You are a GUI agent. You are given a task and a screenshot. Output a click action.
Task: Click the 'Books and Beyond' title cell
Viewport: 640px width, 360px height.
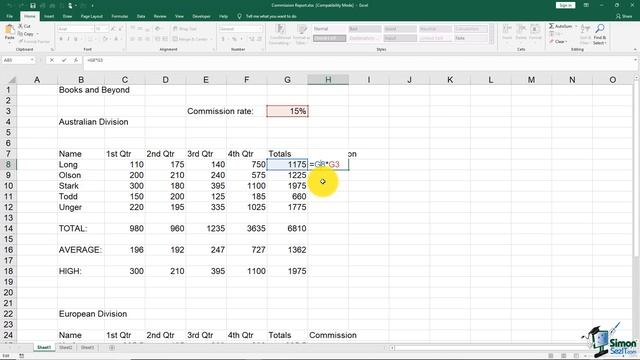94,90
